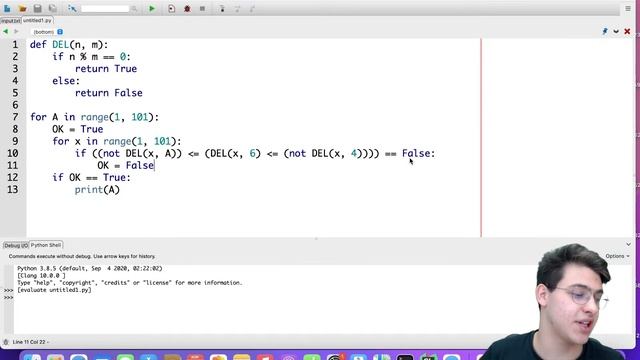This screenshot has width=640, height=360.
Task: Switch to the Debug I/O tab
Action: [16, 245]
